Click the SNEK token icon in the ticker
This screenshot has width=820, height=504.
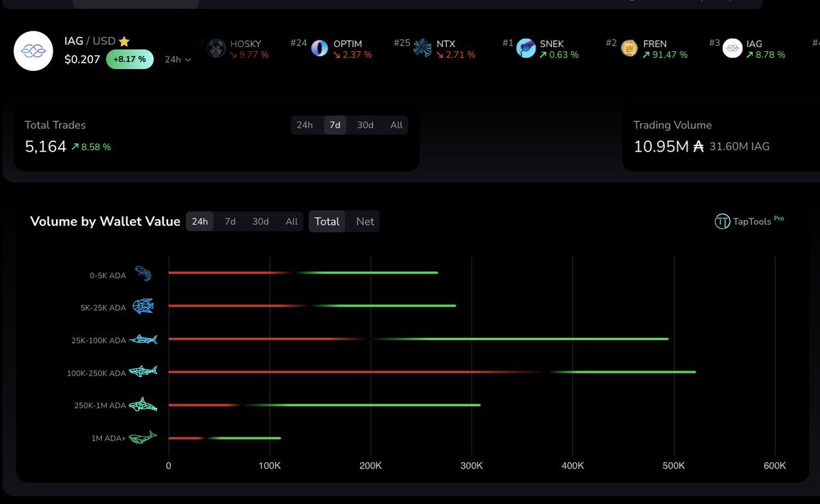click(x=525, y=48)
